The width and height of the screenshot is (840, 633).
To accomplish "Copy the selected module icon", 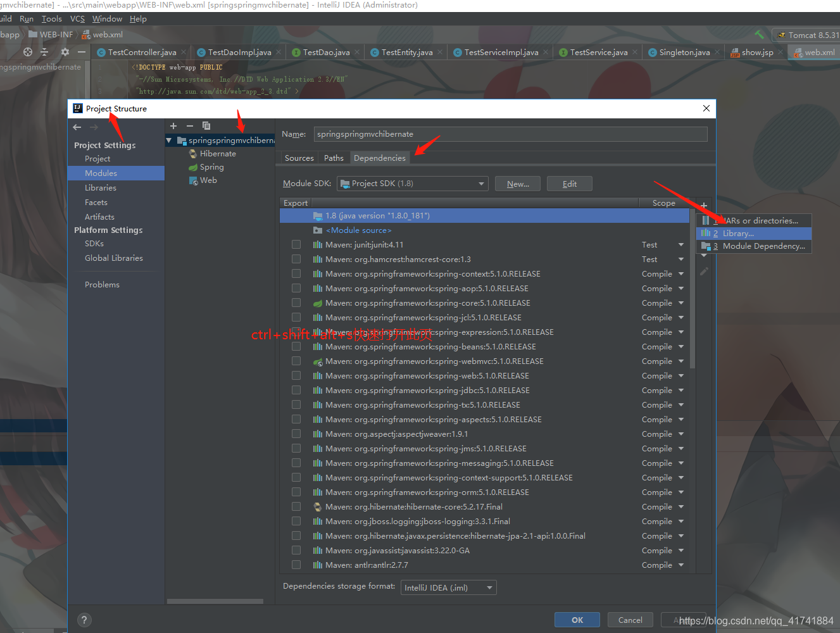I will tap(206, 126).
